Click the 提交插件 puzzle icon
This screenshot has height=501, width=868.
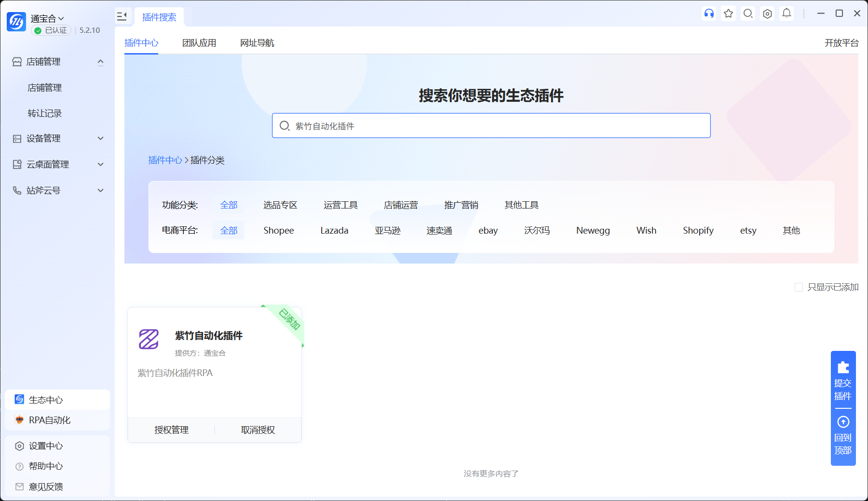coord(843,367)
